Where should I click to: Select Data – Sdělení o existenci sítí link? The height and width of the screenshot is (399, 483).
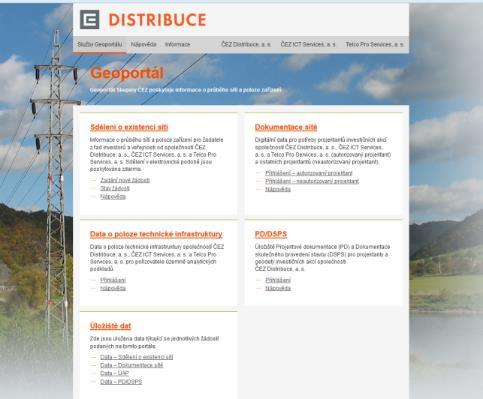[x=137, y=357]
